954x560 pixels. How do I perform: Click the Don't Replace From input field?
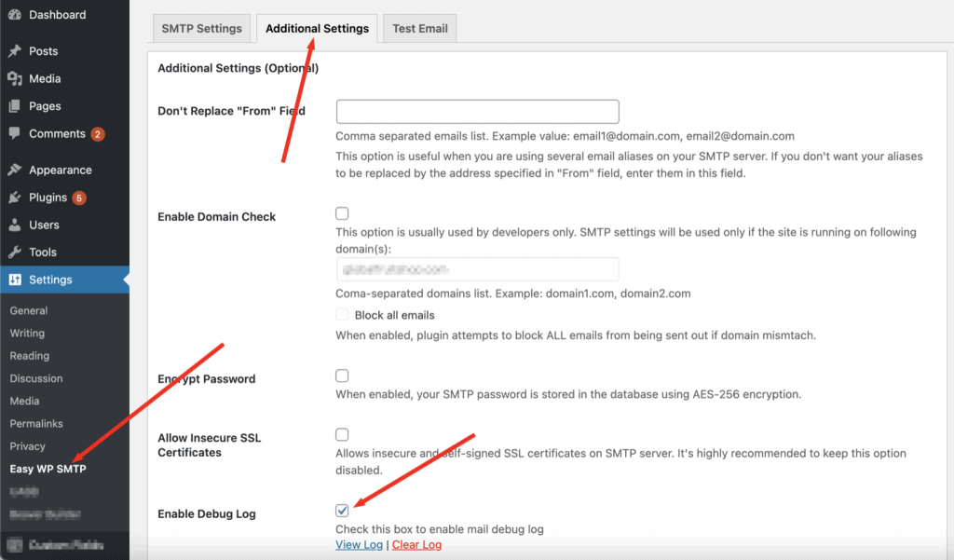click(x=477, y=112)
